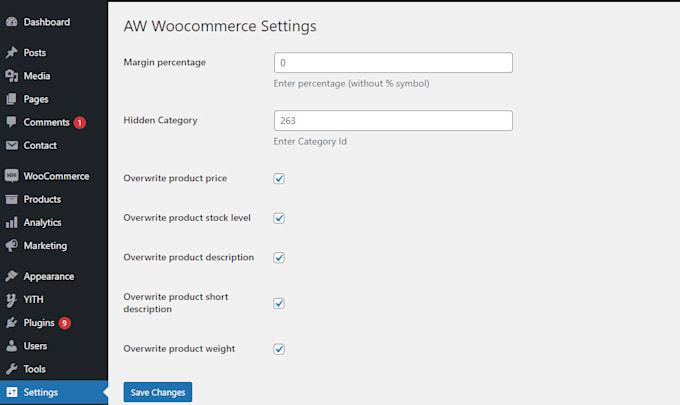Click the YITH logo icon

12,300
